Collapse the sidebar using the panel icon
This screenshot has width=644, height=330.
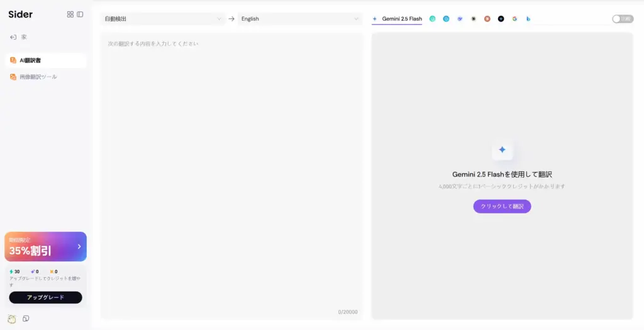click(80, 14)
